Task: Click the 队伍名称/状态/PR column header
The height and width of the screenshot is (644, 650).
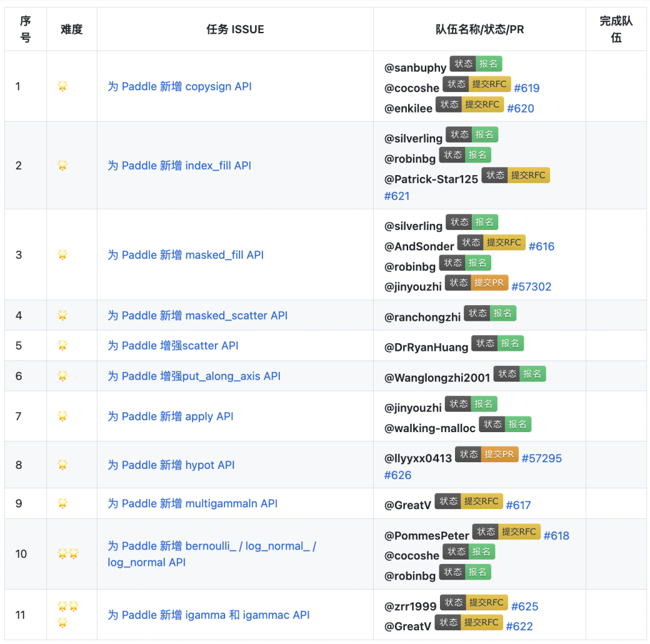Action: 480,29
